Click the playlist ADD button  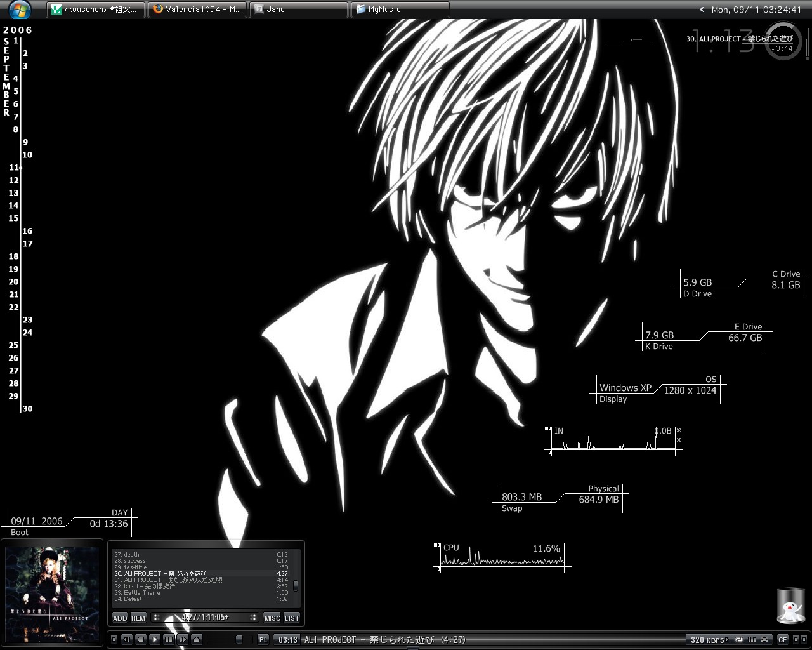pos(120,618)
